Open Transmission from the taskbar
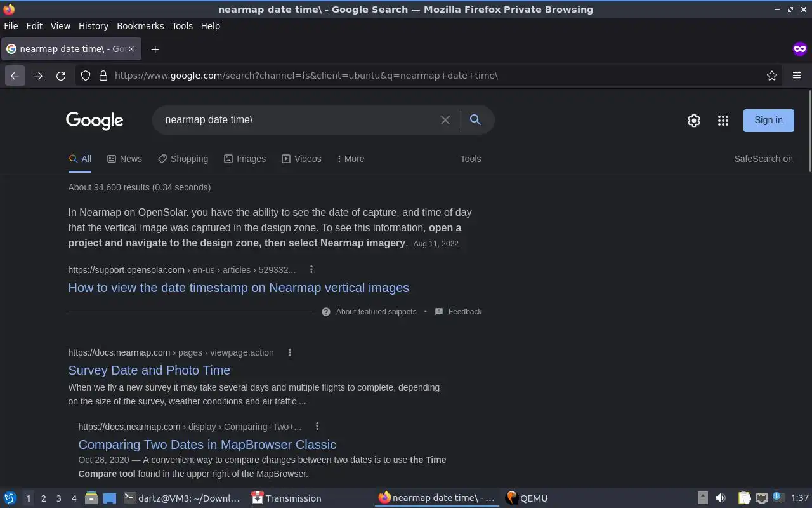 coord(286,498)
